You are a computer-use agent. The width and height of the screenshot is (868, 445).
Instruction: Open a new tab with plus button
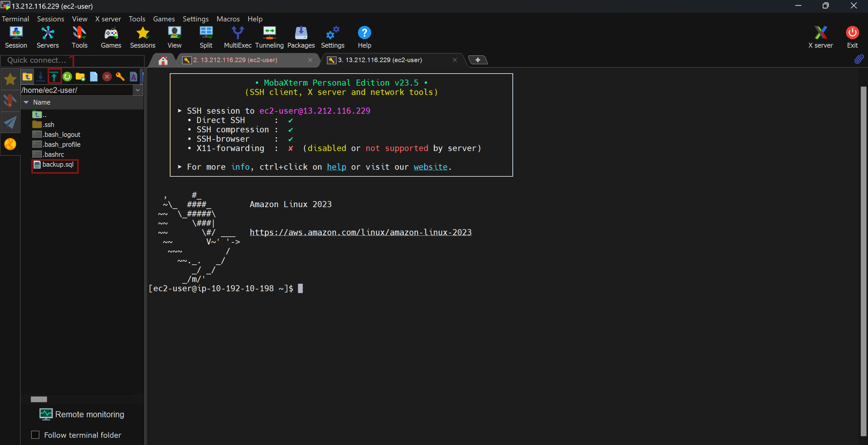478,60
